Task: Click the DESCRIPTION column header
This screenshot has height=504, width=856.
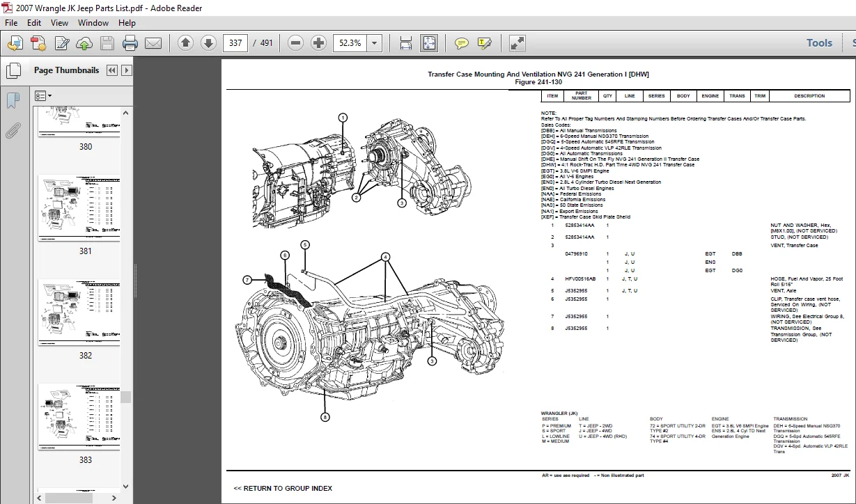Action: tap(809, 96)
